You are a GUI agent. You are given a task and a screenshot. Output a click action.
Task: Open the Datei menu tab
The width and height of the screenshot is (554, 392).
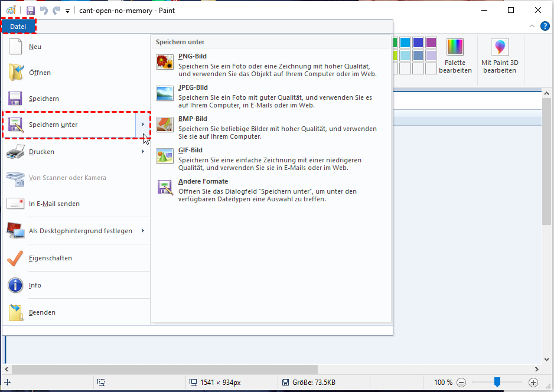tap(18, 27)
